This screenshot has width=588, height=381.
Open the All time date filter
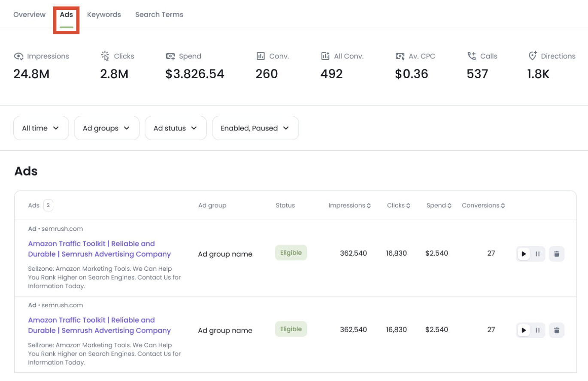click(41, 128)
